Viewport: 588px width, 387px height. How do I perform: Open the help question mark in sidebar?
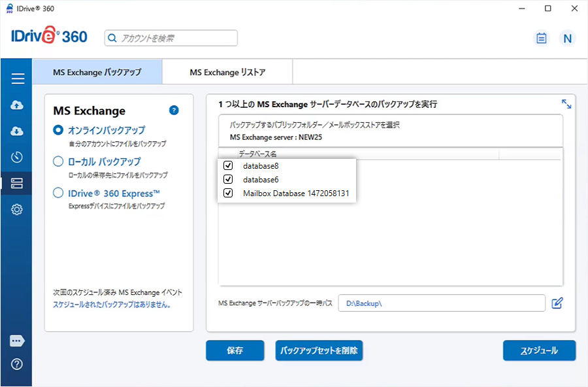point(18,364)
